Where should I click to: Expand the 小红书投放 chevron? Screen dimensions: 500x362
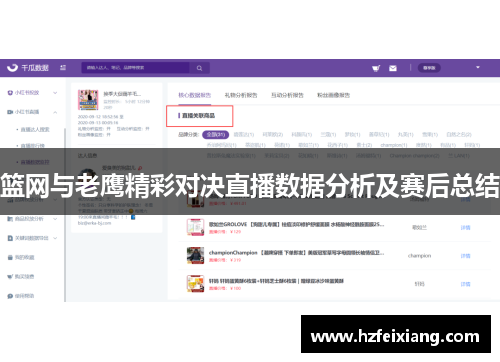coord(55,93)
